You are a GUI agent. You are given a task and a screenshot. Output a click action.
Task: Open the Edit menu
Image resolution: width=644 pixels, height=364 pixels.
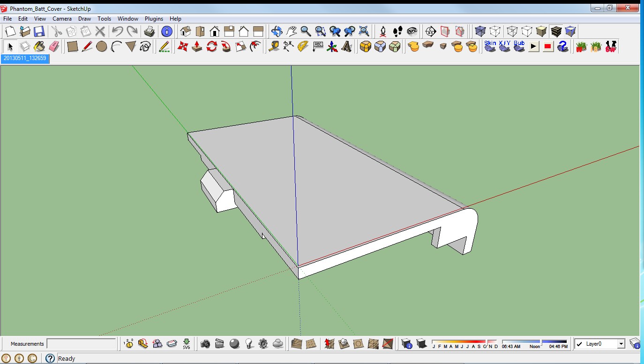(23, 19)
